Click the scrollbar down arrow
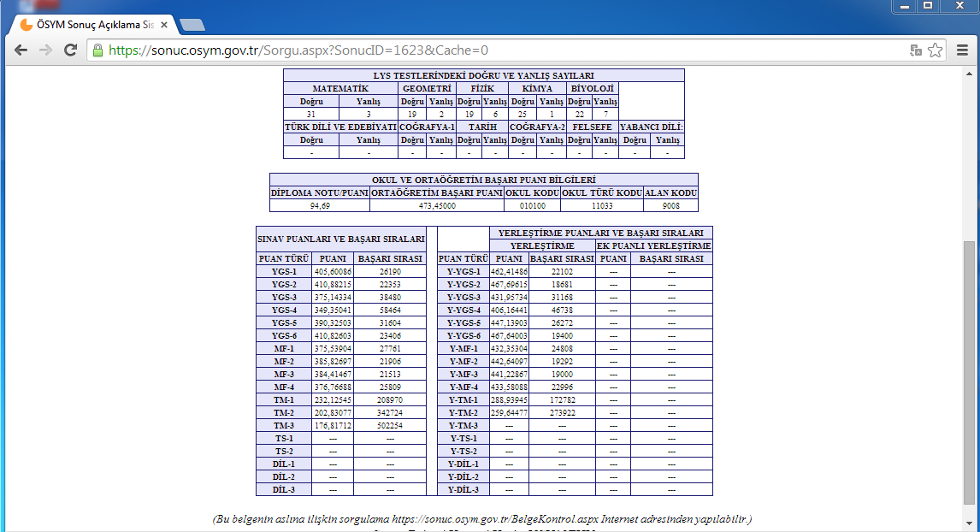 (969, 524)
